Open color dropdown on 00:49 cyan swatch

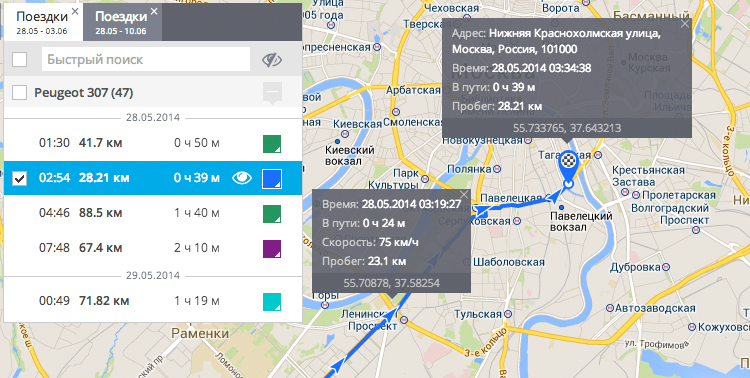click(272, 302)
